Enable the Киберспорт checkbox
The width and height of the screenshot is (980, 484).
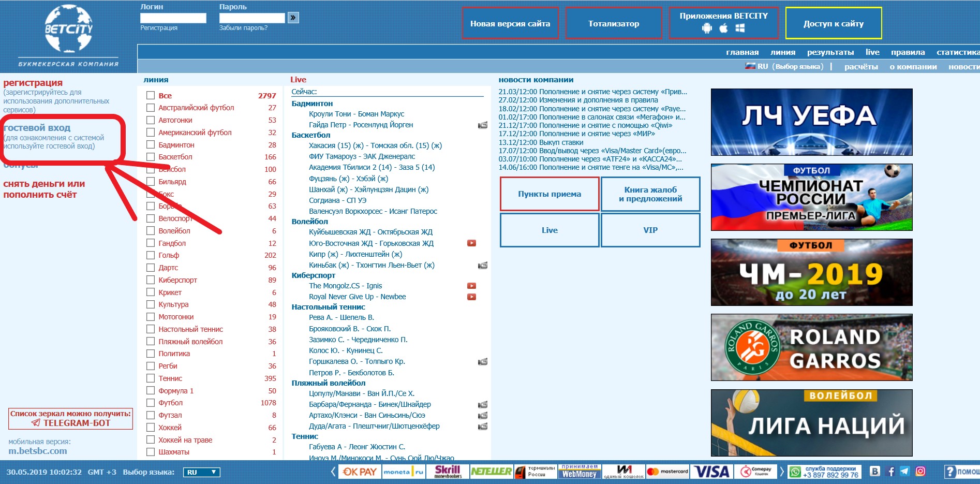(151, 280)
